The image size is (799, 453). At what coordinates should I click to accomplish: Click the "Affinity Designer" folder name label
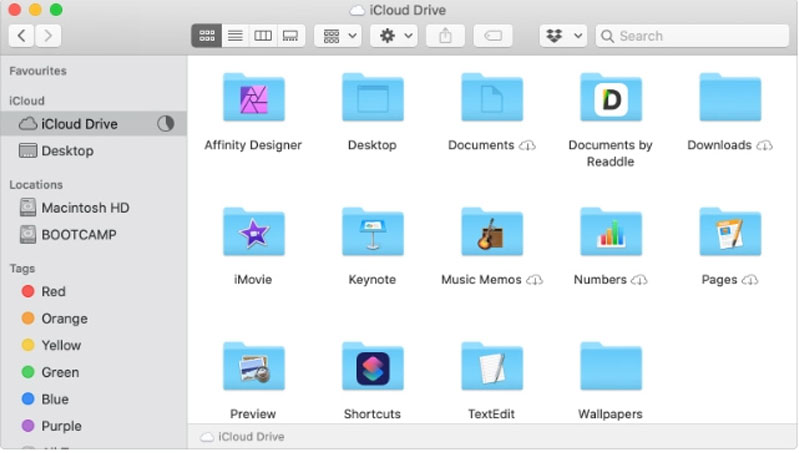[x=253, y=145]
